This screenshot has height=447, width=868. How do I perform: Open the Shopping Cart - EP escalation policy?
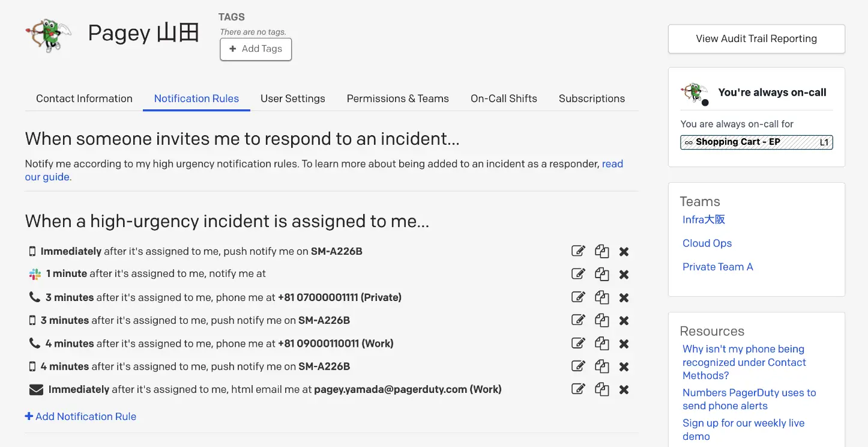(756, 142)
